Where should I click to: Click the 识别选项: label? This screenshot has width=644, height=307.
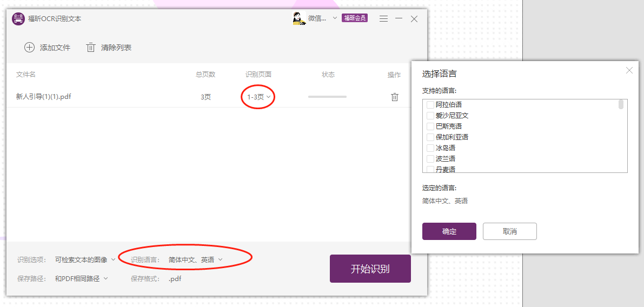[x=32, y=259]
